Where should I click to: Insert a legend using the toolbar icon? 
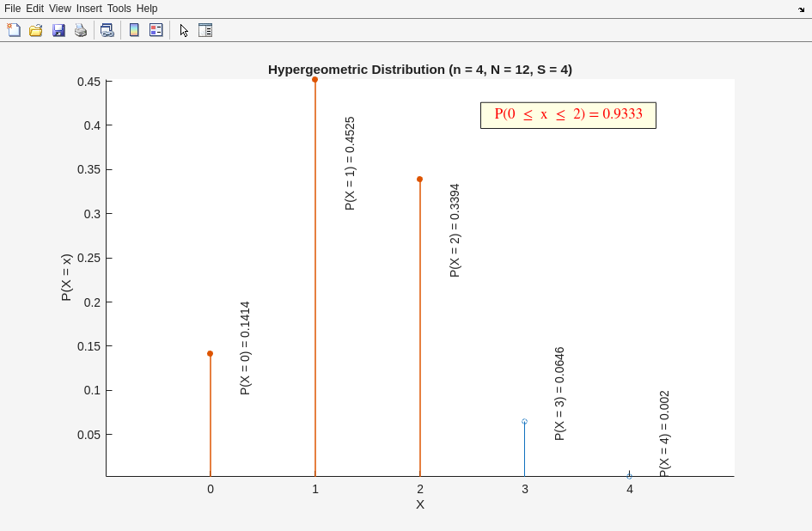(x=156, y=30)
